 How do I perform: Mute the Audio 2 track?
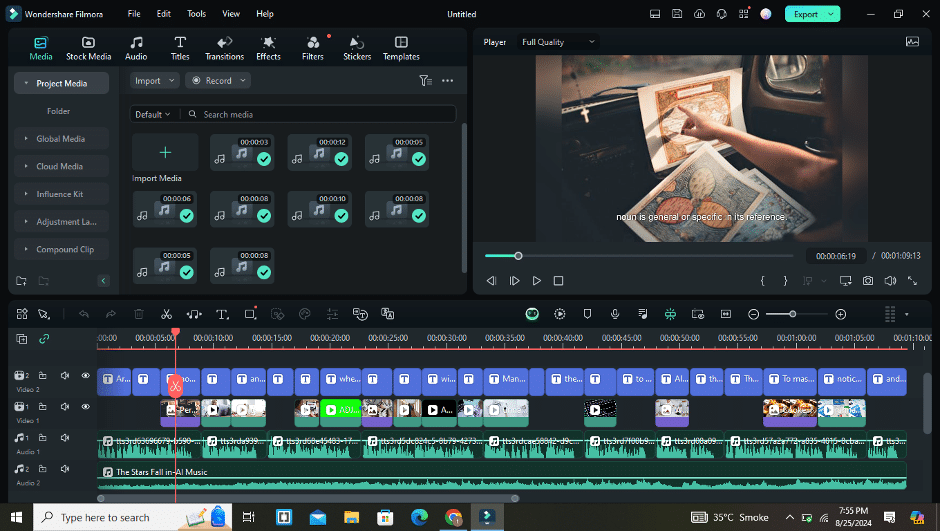click(65, 469)
